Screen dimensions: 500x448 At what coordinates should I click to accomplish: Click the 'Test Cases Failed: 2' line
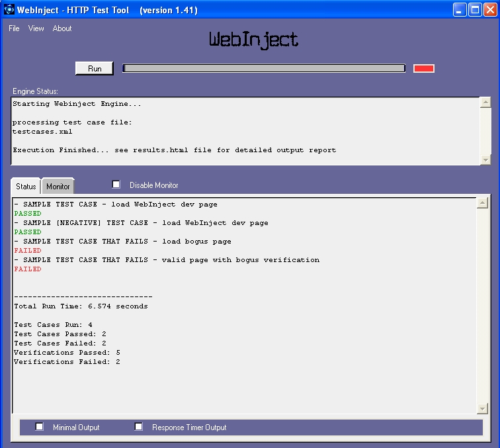(60, 343)
